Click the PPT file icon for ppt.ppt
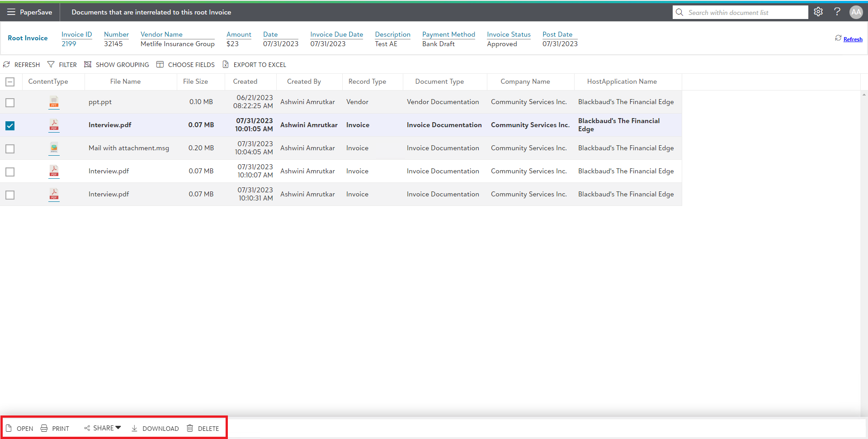 pos(54,102)
